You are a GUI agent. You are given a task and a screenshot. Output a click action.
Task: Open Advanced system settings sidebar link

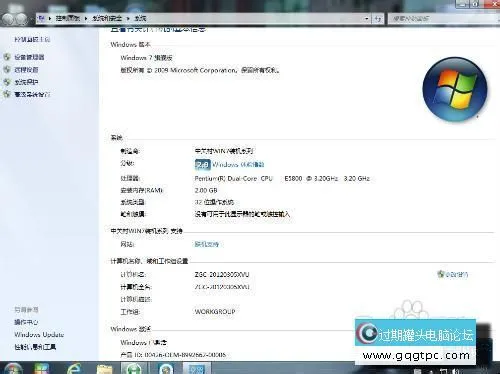[32, 94]
